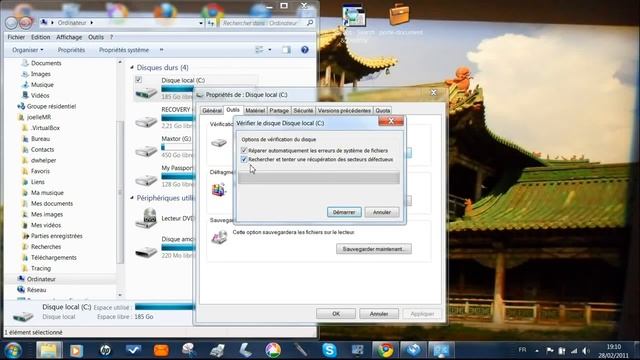Select the My Passport drive icon
Image resolution: width=640 pixels, height=360 pixels.
(146, 180)
